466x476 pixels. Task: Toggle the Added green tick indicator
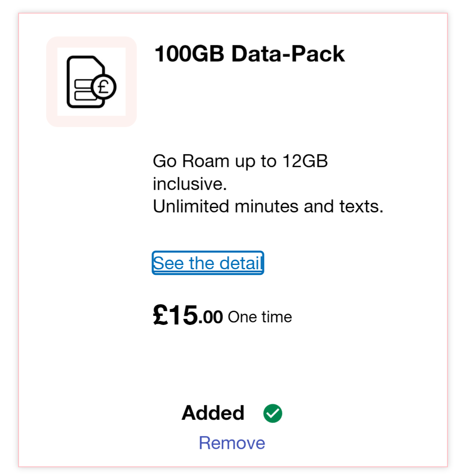tap(273, 413)
